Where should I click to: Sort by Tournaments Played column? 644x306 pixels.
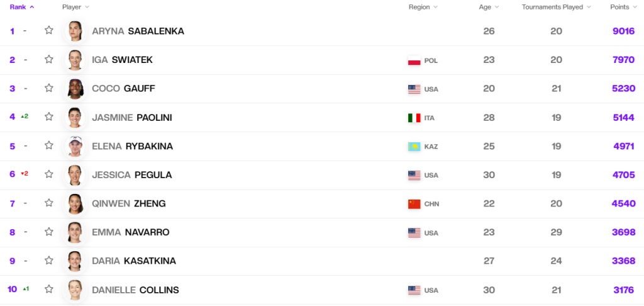557,7
